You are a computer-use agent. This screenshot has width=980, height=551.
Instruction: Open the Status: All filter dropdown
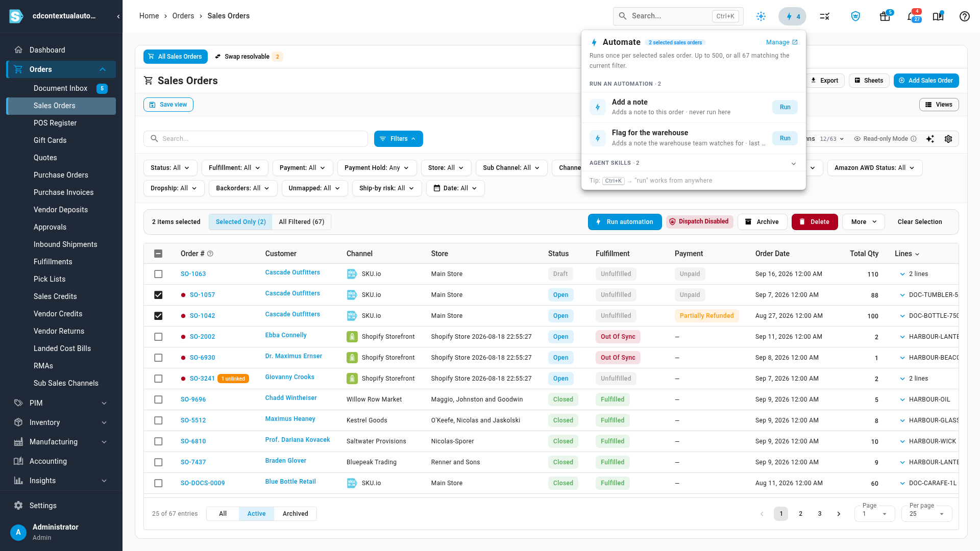point(170,168)
